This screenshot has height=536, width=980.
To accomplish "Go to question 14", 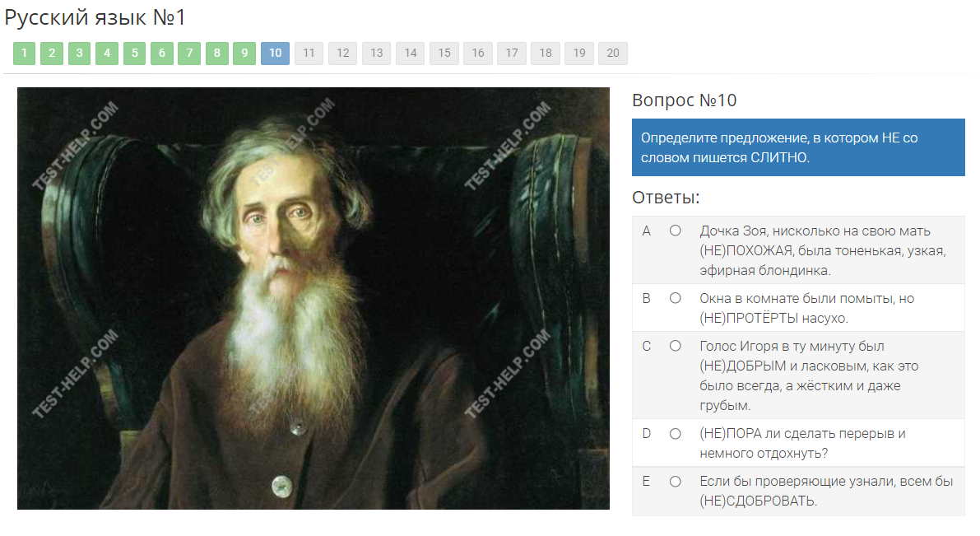I will click(x=410, y=54).
